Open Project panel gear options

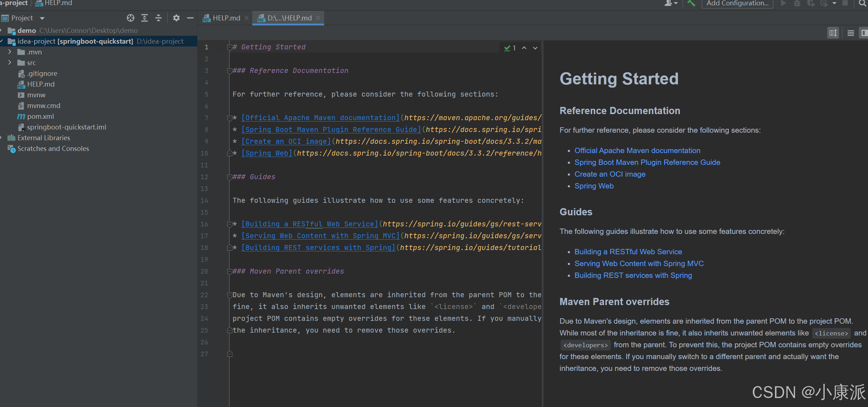[176, 18]
